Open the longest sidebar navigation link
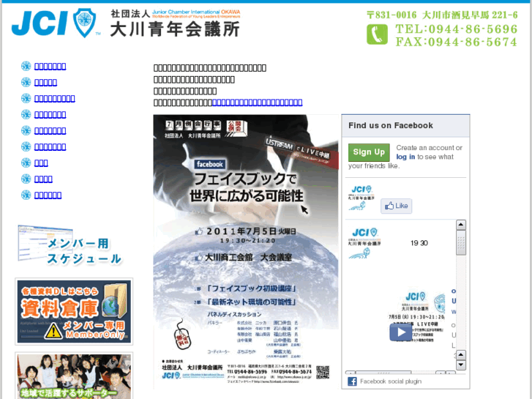Viewport: 532px width, 399px height. point(55,99)
